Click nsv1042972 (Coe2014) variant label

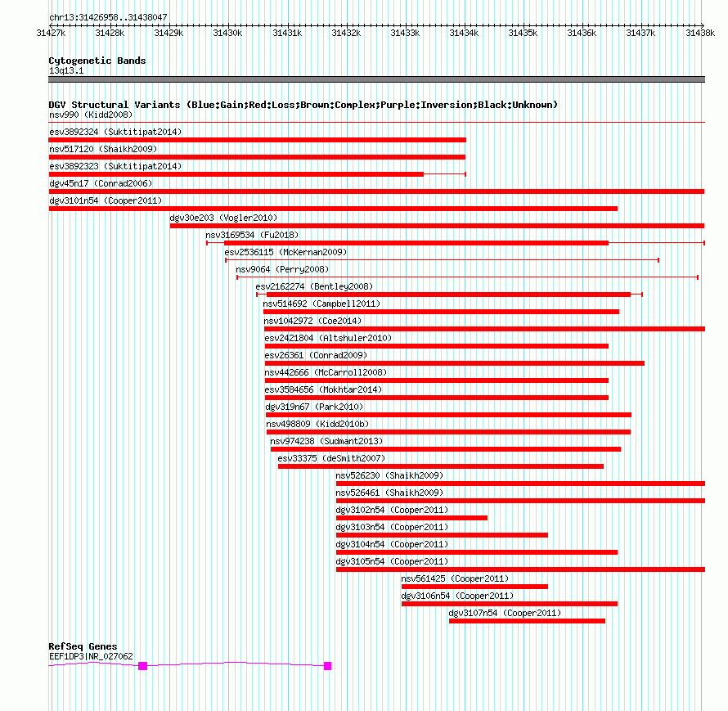point(312,321)
